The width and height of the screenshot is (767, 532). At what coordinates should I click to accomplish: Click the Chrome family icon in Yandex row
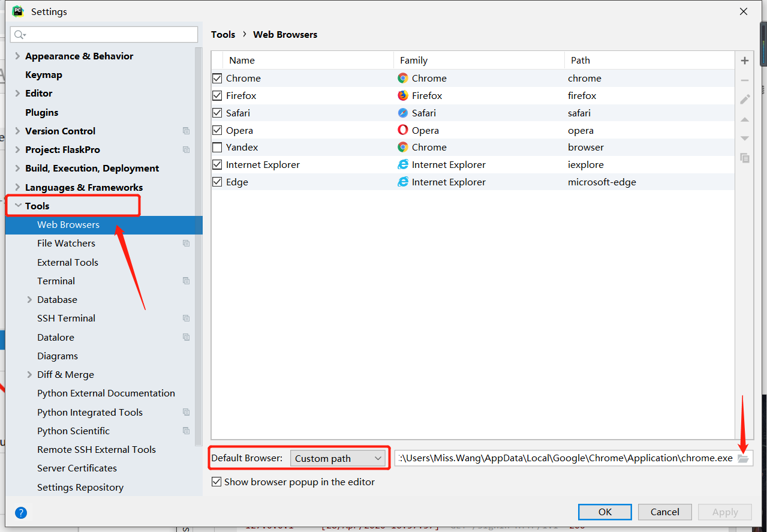403,147
